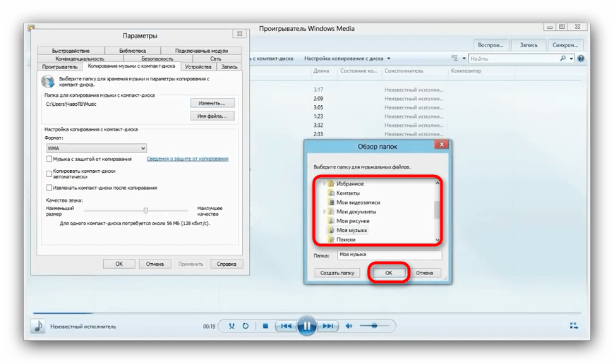The image size is (614, 364).
Task: Switch to the Устройства tab
Action: click(x=198, y=67)
